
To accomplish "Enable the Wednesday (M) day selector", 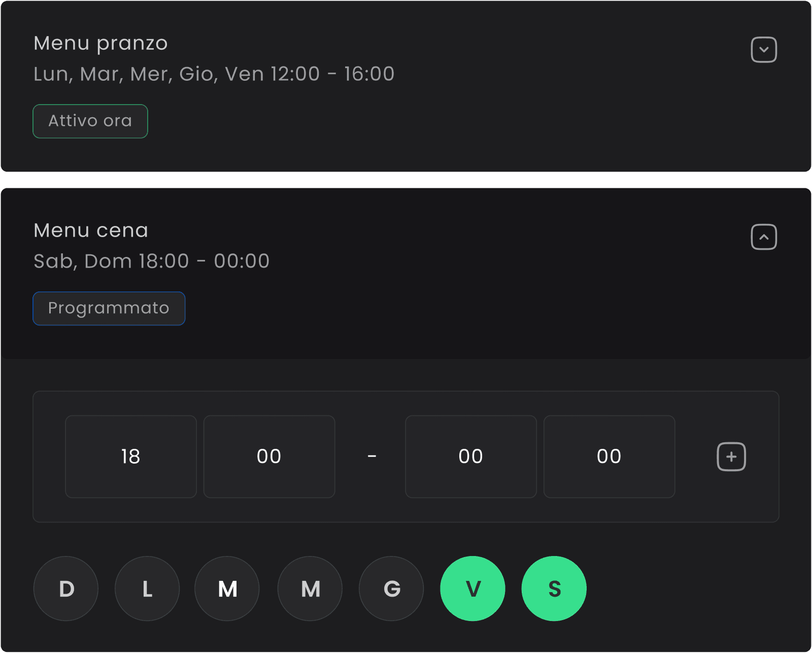I will 310,588.
